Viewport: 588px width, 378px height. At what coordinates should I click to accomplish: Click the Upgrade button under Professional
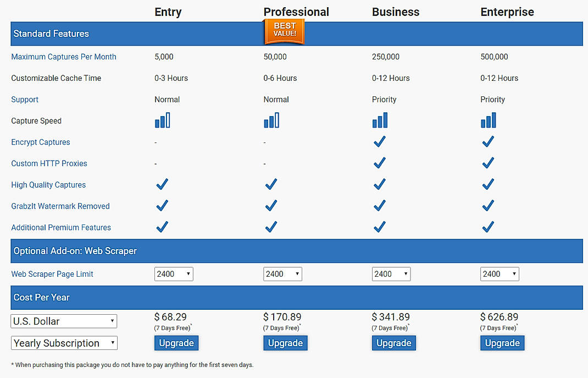[285, 343]
